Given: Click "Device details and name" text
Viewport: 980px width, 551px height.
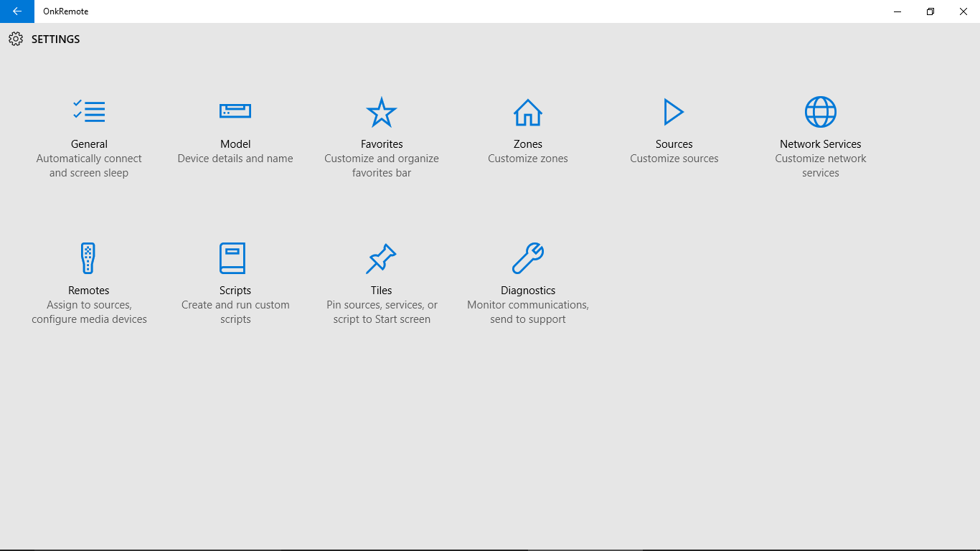Looking at the screenshot, I should pos(235,159).
